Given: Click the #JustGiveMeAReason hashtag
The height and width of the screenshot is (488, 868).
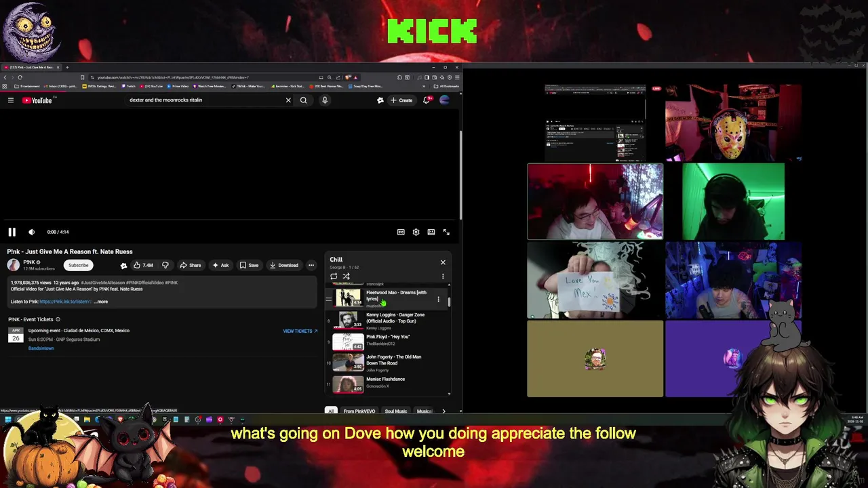Looking at the screenshot, I should [103, 283].
